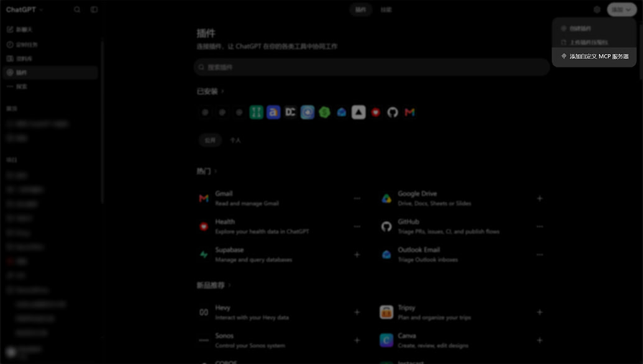The height and width of the screenshot is (364, 643).
Task: Open the installed green square plugin icon
Action: tap(257, 112)
